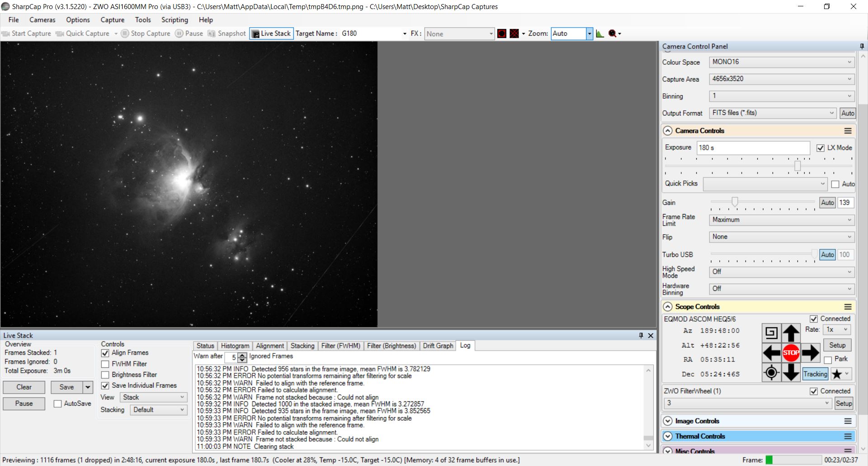Screen dimensions: 868x466
Task: Open Camera Controls hamburger menu
Action: pos(848,131)
